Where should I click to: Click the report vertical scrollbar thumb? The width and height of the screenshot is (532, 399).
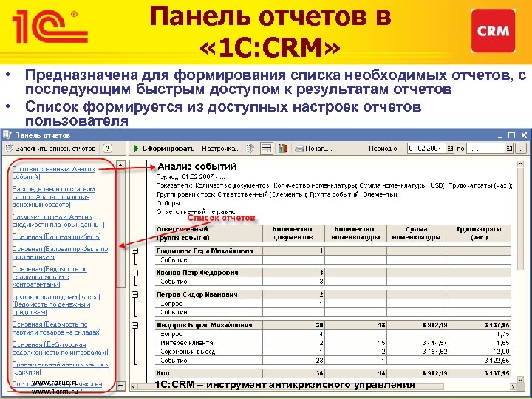[521, 220]
